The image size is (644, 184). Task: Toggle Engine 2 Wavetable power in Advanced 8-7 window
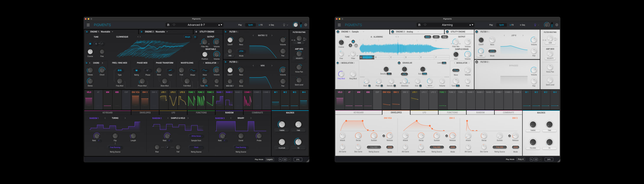[141, 32]
